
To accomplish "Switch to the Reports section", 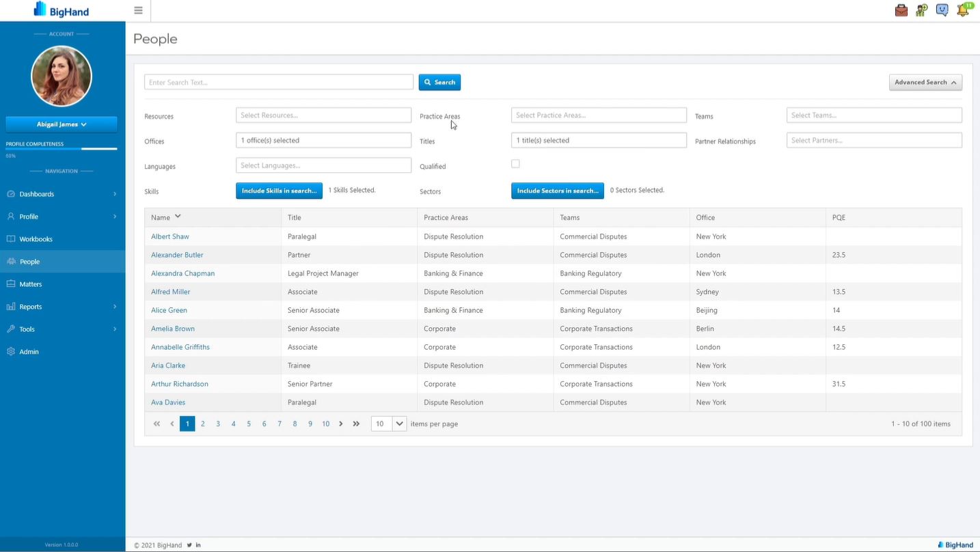I will tap(30, 306).
